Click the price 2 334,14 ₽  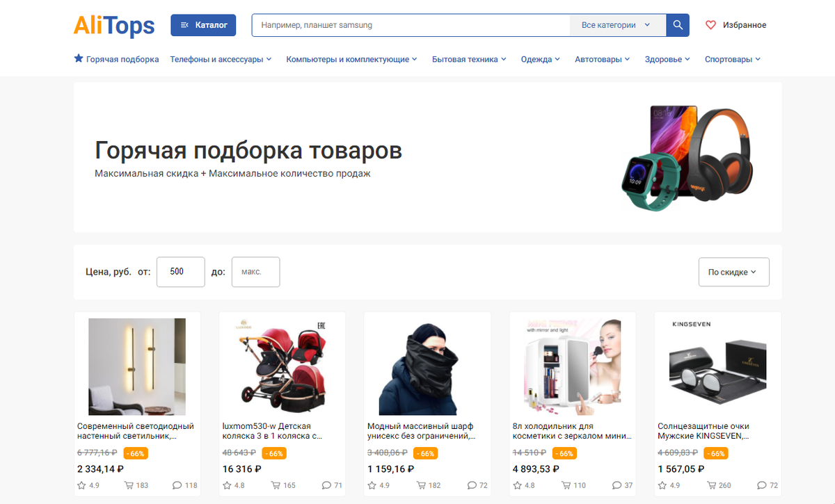[100, 469]
